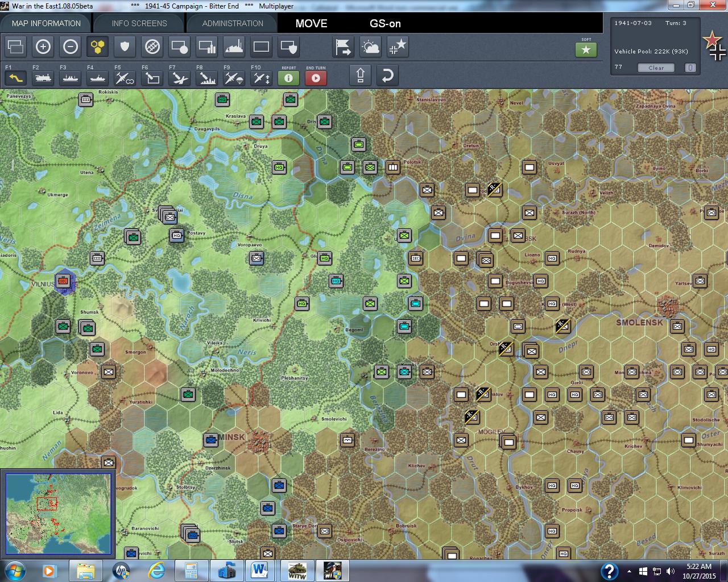The width and height of the screenshot is (728, 582).
Task: Click the taskbar clock showing 5:22 AM
Action: click(699, 571)
